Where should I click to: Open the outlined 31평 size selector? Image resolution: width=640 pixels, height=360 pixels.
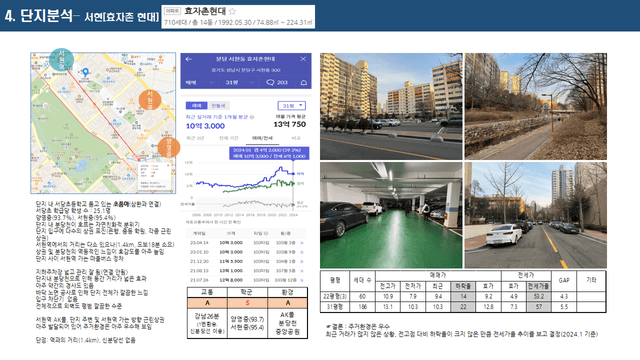[x=291, y=106]
